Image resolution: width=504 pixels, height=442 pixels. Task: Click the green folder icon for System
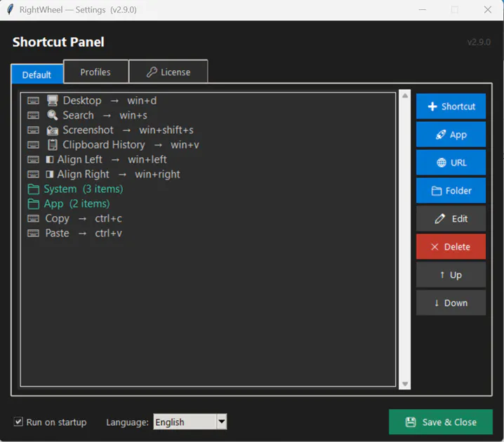tap(34, 189)
